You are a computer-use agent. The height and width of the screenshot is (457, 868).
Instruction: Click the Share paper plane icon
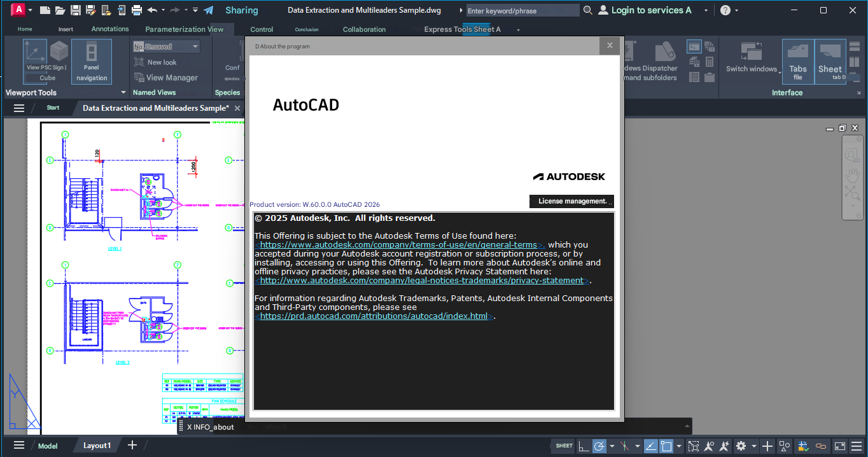click(208, 10)
